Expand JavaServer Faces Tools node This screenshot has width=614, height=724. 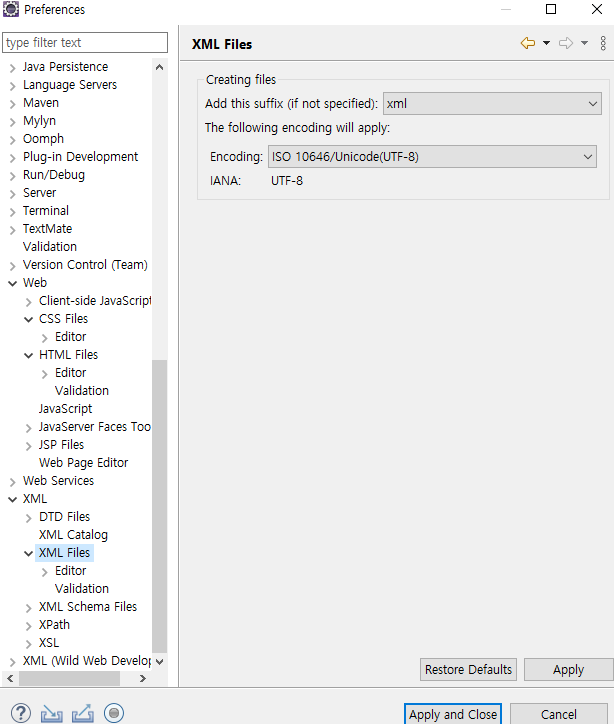point(29,428)
